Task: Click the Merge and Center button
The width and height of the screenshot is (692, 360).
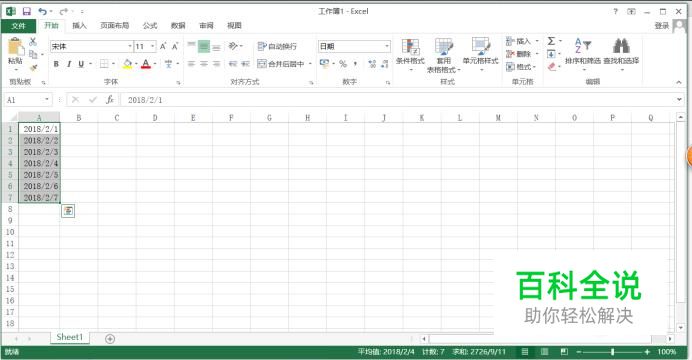Action: (281, 64)
